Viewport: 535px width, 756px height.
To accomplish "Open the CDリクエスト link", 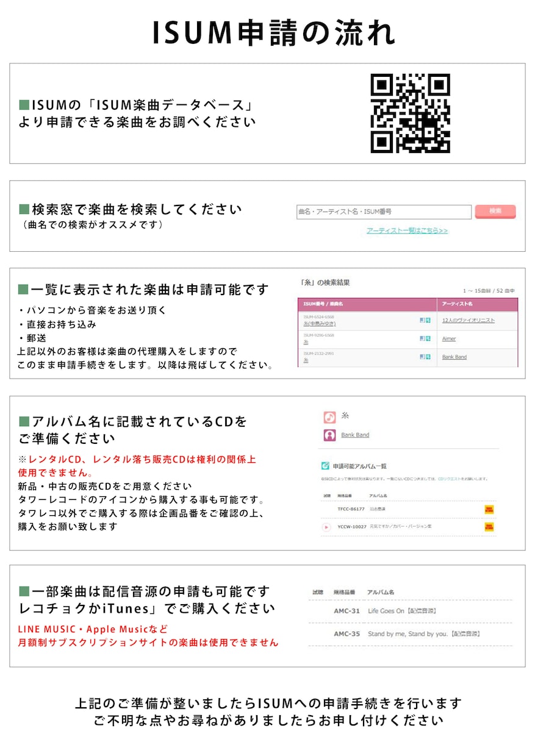I will [x=449, y=479].
